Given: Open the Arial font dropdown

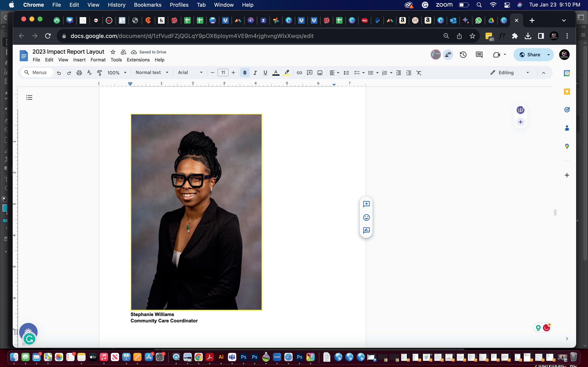Looking at the screenshot, I should point(190,73).
